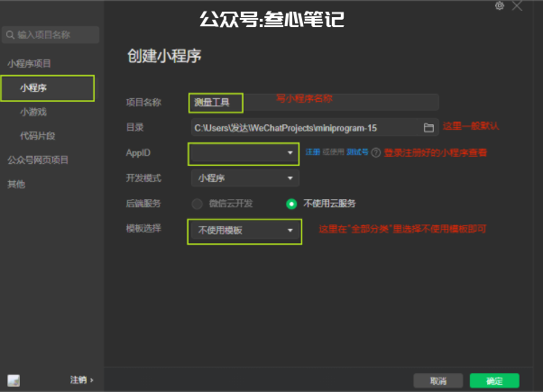Click the 确定 button

[x=494, y=381]
